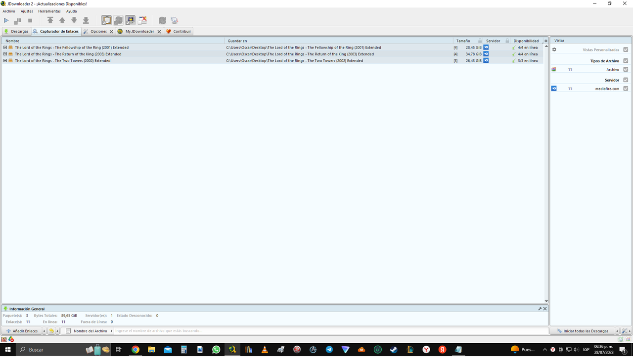The height and width of the screenshot is (364, 633).
Task: Open the Contribuir tab
Action: click(x=179, y=31)
